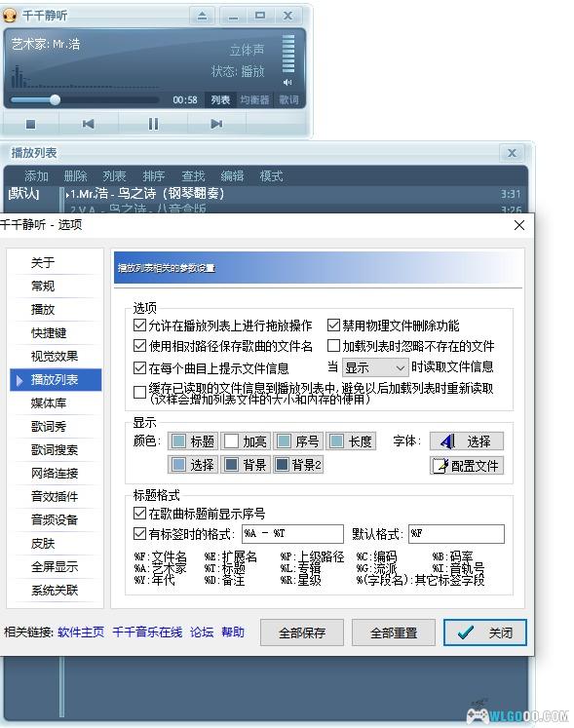Open the 网络连接 network page
Viewport: 574px width, 728px height.
55,473
